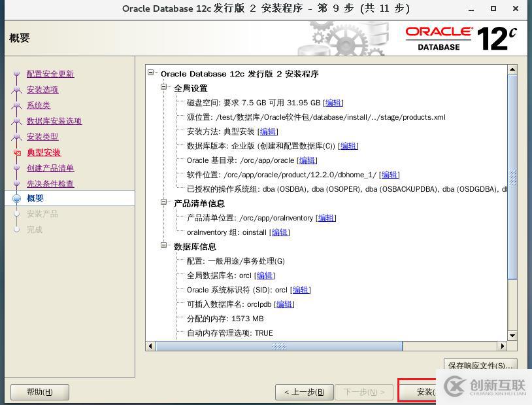This screenshot has height=405, width=532.
Task: Go to the 安装类型 step
Action: 42,137
